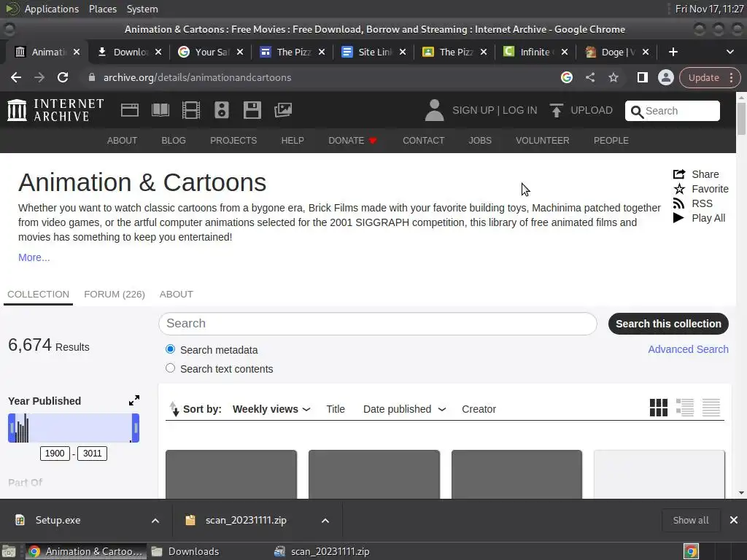Open the Software floppy disk icon
747x560 pixels.
[252, 110]
